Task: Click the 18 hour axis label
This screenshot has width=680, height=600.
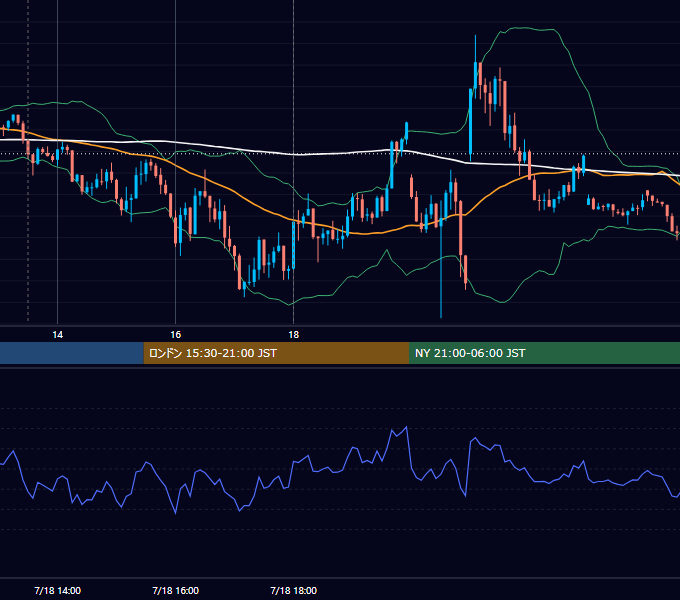Action: (x=294, y=335)
